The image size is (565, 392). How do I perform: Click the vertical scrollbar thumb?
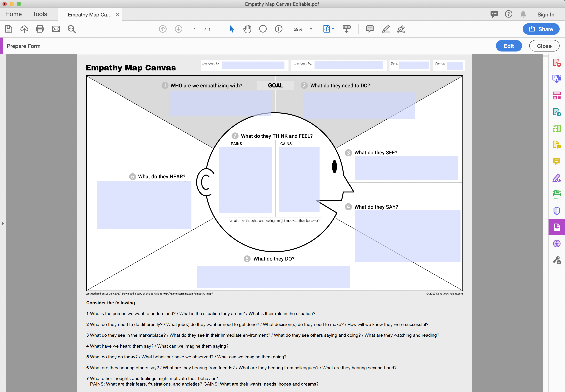[x=545, y=56]
